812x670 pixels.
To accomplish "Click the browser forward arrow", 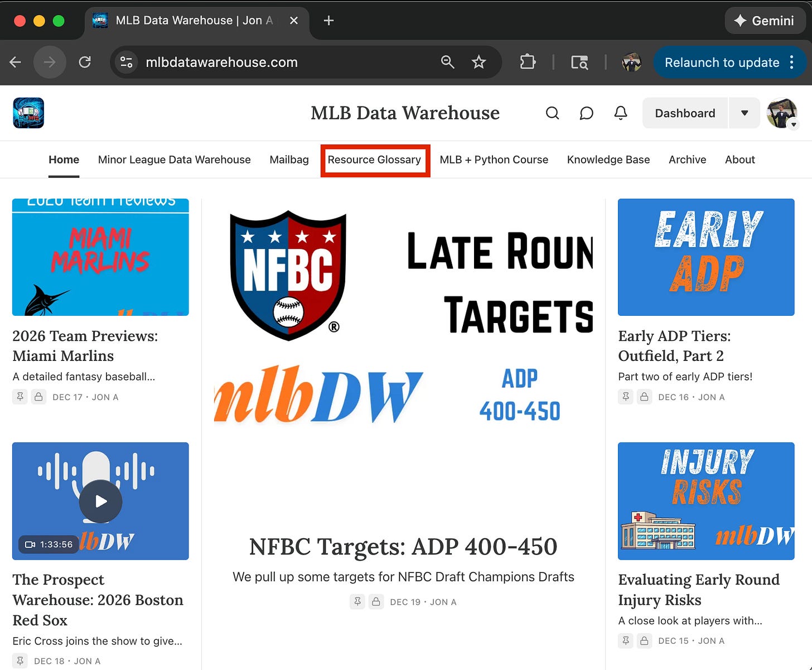I will tap(50, 62).
